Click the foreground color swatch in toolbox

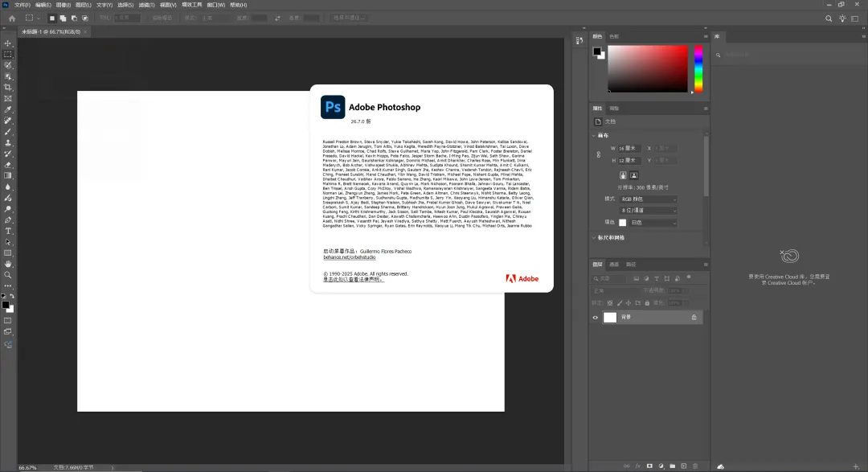tap(5, 305)
